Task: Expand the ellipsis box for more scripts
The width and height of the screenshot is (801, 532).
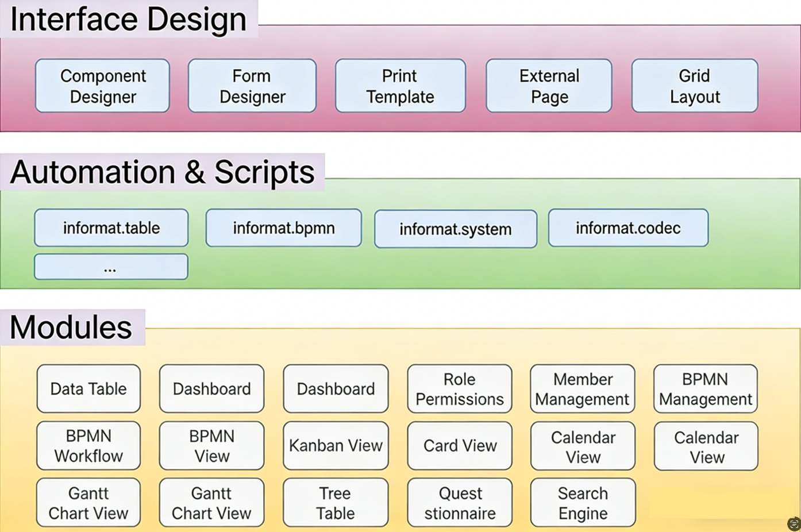Action: tap(111, 266)
